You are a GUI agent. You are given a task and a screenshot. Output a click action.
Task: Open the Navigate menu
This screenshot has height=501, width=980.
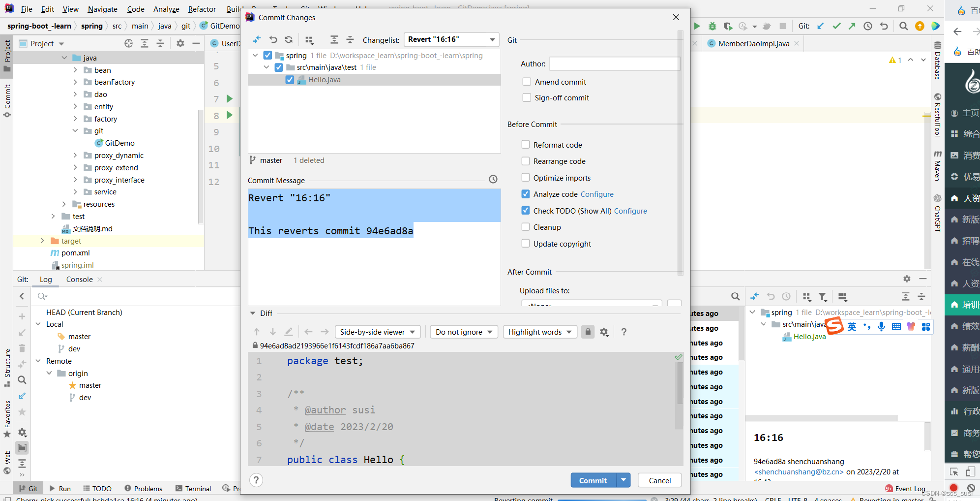click(x=103, y=9)
